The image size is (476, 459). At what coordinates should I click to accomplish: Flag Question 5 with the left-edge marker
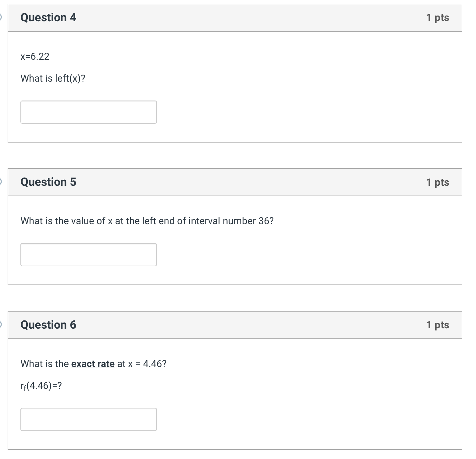1,182
